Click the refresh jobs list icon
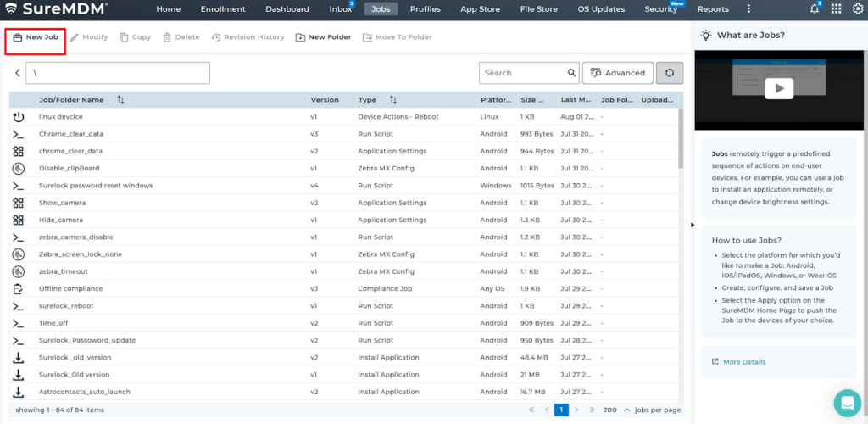This screenshot has width=868, height=424. point(669,73)
